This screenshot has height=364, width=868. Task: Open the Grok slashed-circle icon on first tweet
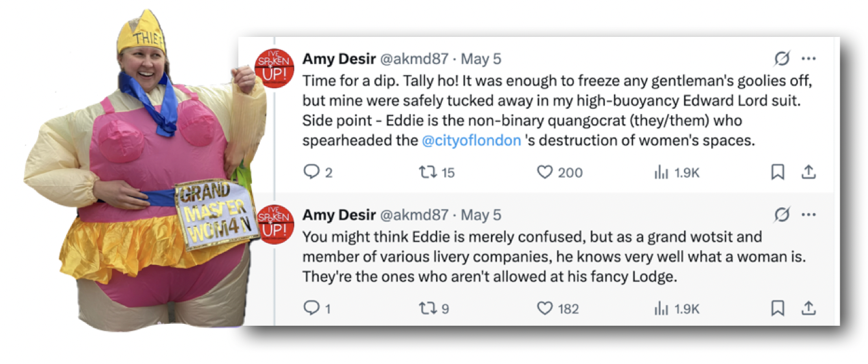pyautogui.click(x=782, y=59)
